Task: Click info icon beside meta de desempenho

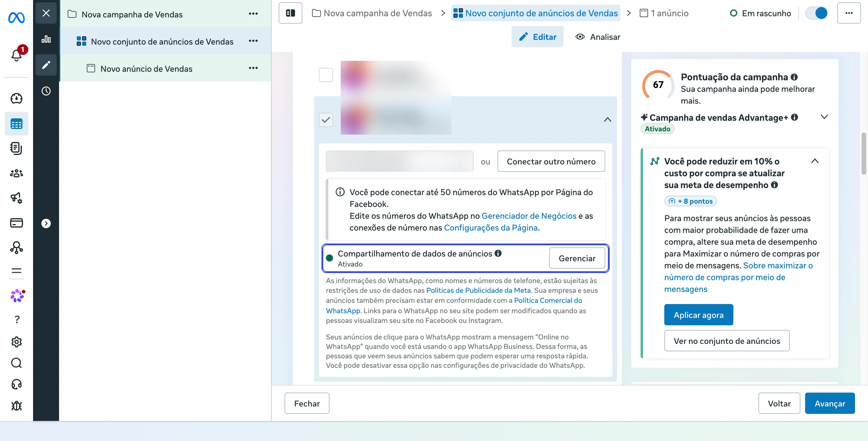Action: coord(774,184)
